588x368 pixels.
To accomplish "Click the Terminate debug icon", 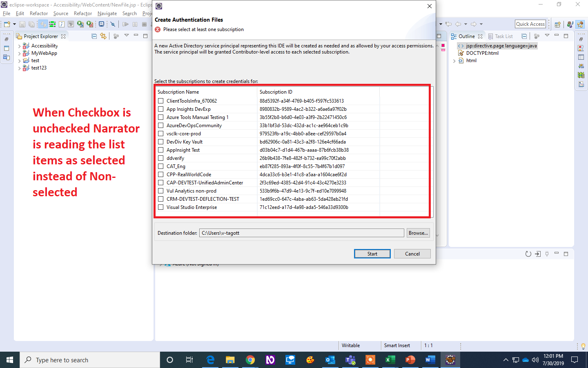I will pyautogui.click(x=144, y=24).
